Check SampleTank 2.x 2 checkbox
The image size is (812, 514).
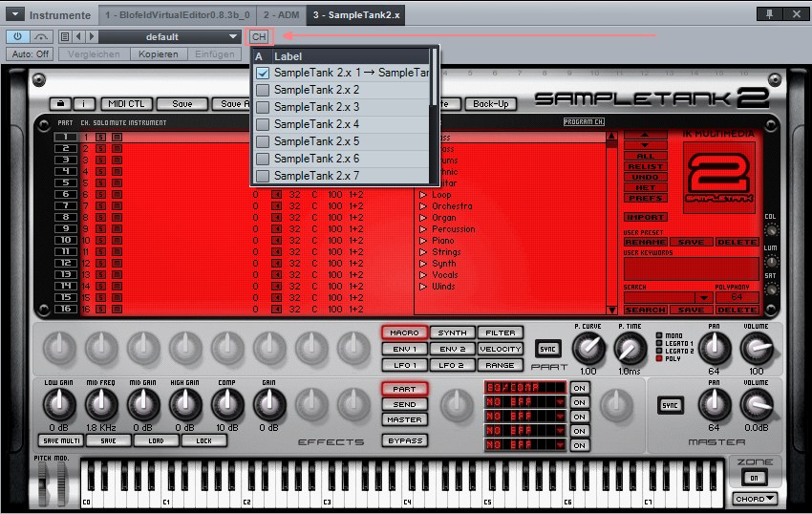[x=263, y=90]
